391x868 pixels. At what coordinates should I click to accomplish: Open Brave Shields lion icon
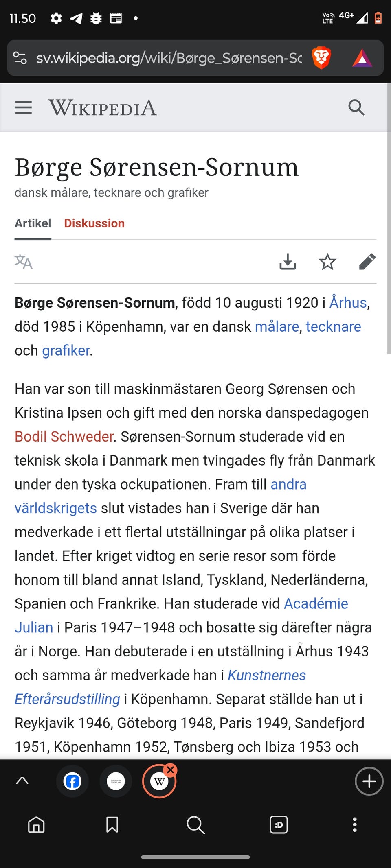[x=321, y=58]
